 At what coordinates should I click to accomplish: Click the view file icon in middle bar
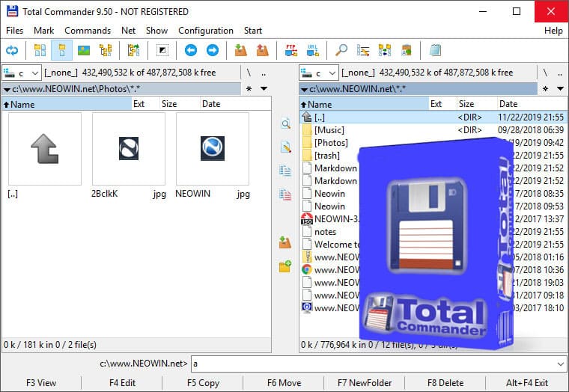[285, 124]
